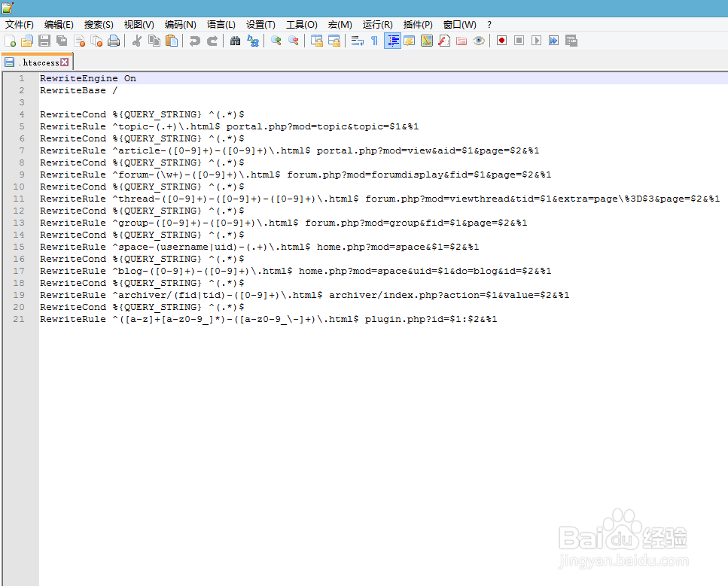Zoom out with the magnifier minus icon
The width and height of the screenshot is (728, 586).
tap(294, 41)
